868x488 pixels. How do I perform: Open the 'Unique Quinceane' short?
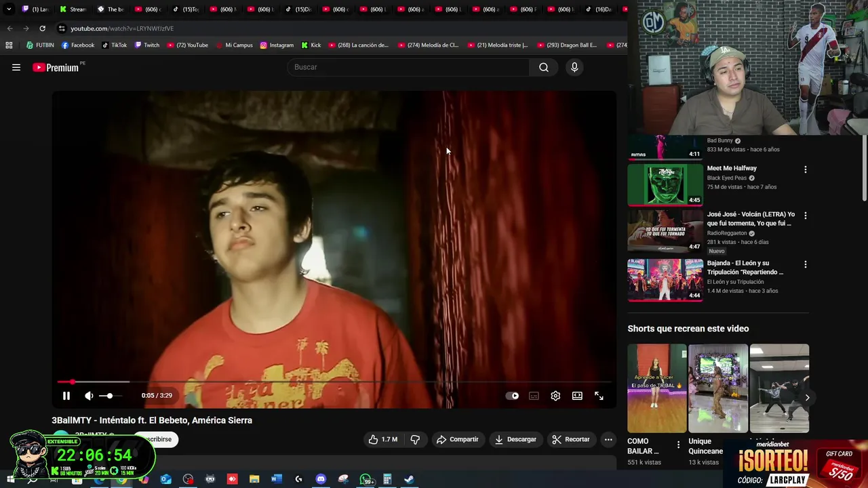(x=718, y=388)
